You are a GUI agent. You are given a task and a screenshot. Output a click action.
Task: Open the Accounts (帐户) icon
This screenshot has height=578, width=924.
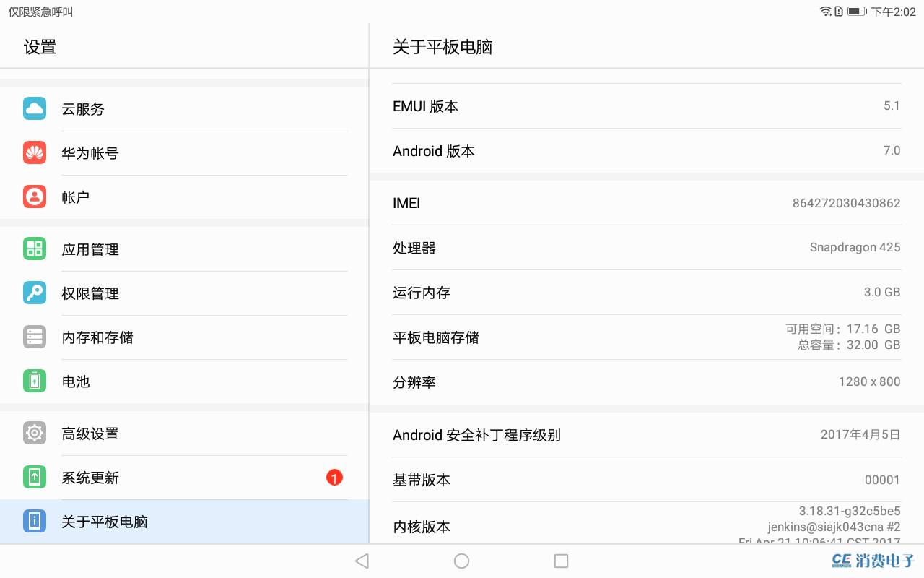coord(34,196)
